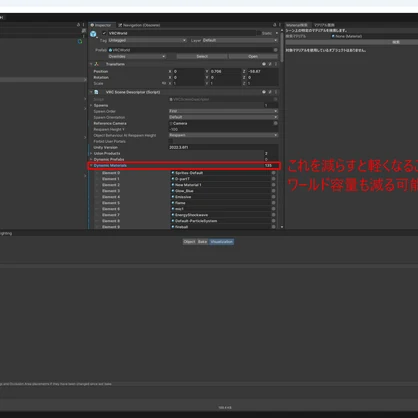Open the Tag dropdown showing Untagged
This screenshot has height=418, width=418.
click(x=147, y=40)
